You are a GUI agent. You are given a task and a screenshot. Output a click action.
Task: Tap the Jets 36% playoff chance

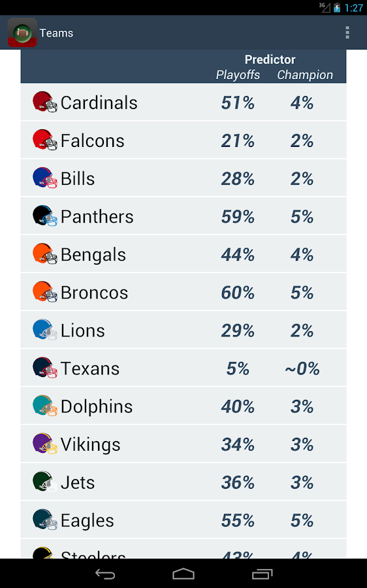pyautogui.click(x=238, y=483)
